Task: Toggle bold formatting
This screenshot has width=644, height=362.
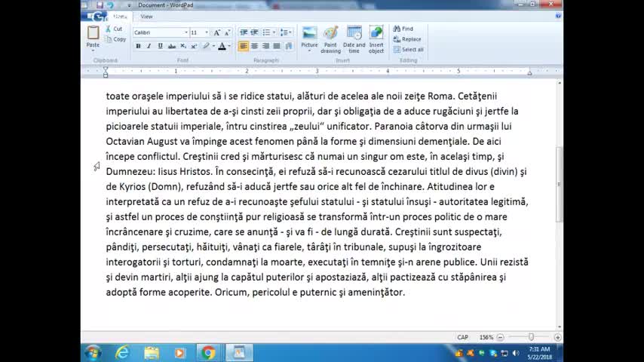Action: (138, 46)
